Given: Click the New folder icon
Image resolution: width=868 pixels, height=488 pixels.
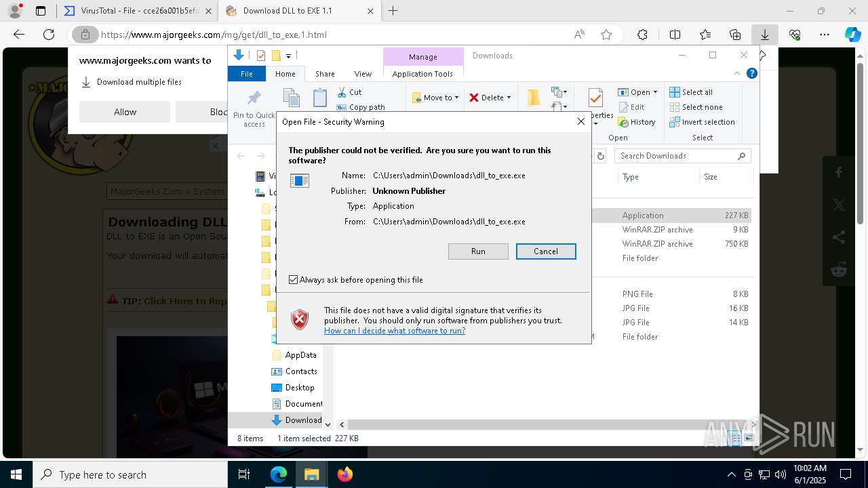Looking at the screenshot, I should pos(534,98).
